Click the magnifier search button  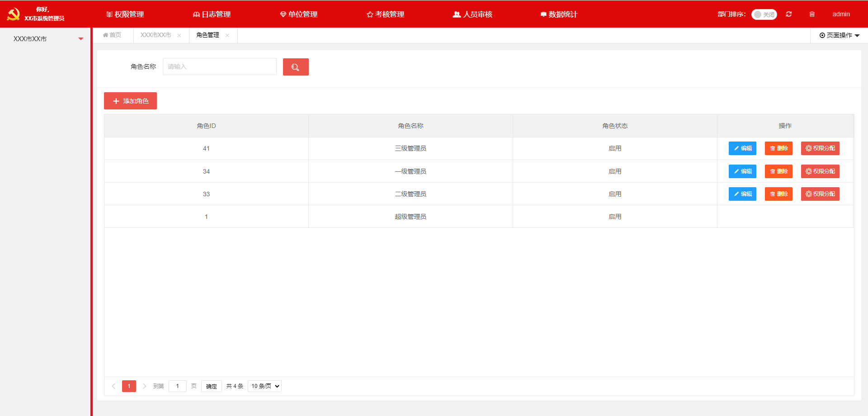pos(296,67)
